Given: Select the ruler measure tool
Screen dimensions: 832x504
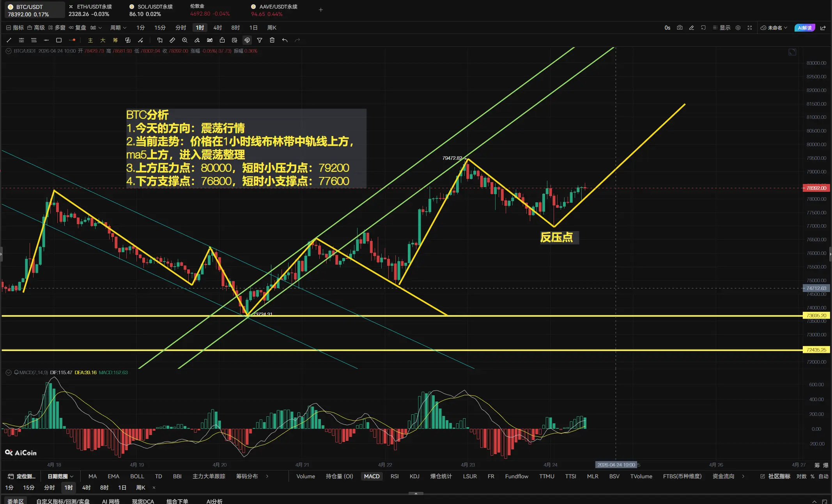Looking at the screenshot, I should (x=172, y=40).
